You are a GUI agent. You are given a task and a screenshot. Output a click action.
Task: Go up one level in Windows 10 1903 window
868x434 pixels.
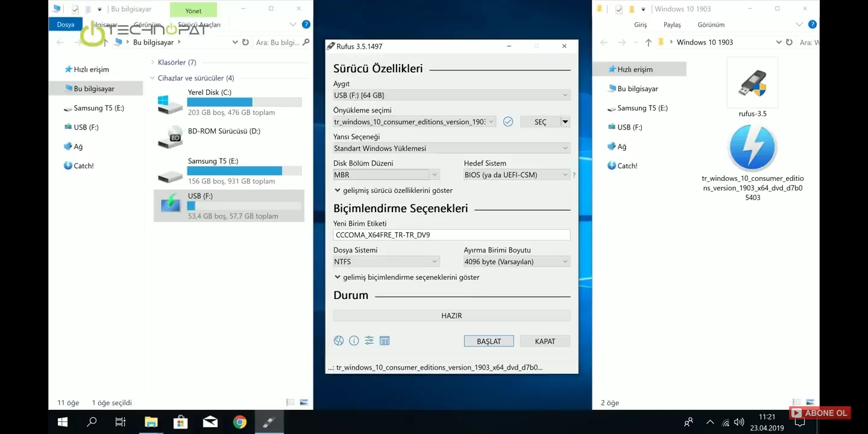click(648, 42)
